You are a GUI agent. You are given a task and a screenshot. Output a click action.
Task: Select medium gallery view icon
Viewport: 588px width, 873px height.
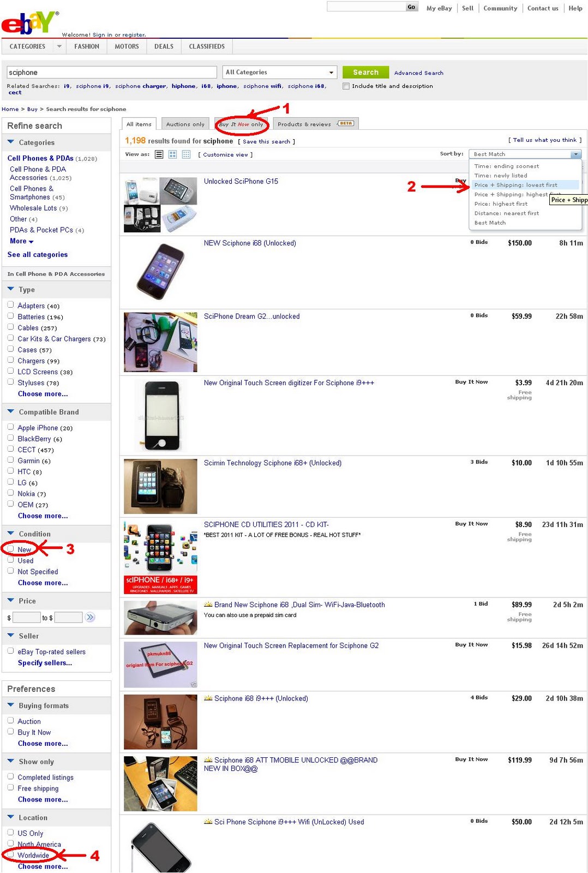point(172,154)
